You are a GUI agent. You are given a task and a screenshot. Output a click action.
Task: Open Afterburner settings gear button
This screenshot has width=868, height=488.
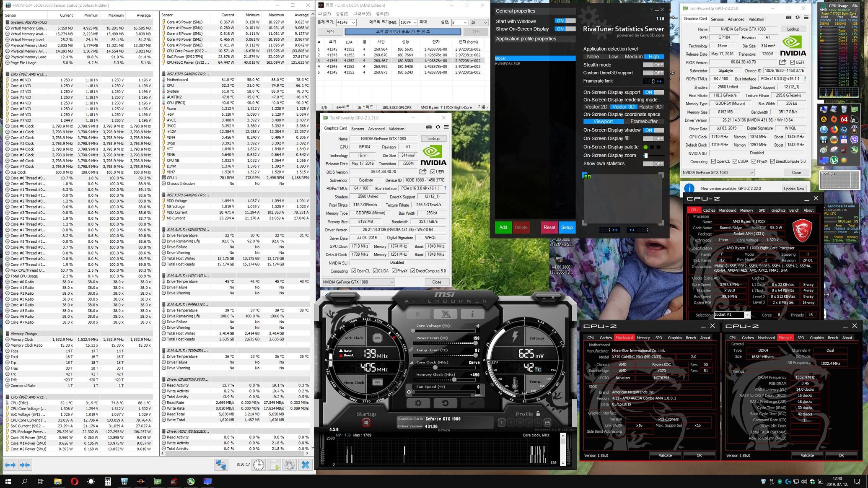[x=418, y=403]
